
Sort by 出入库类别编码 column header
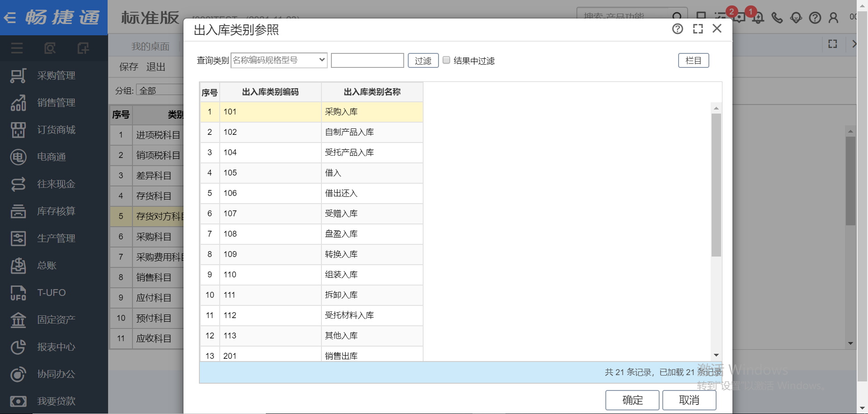tap(270, 92)
